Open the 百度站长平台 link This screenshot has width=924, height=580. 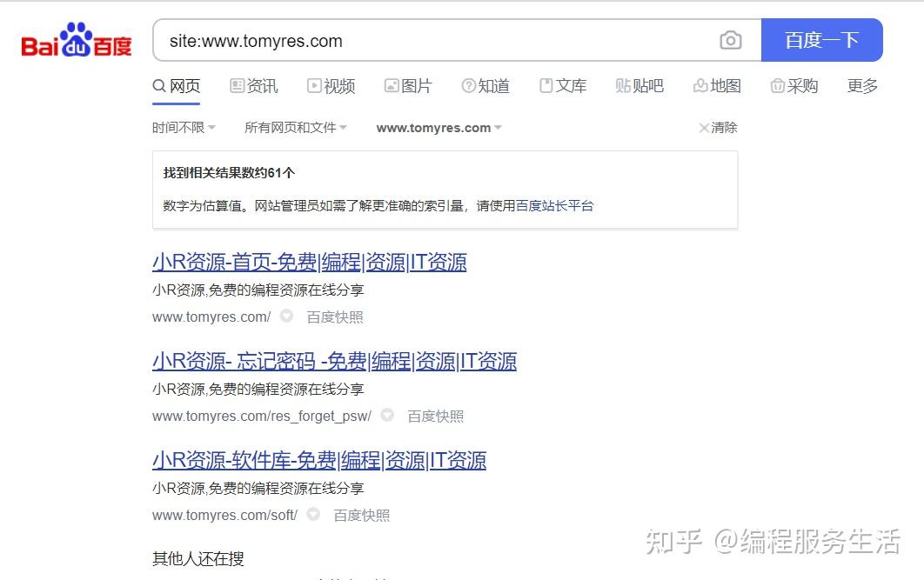554,205
